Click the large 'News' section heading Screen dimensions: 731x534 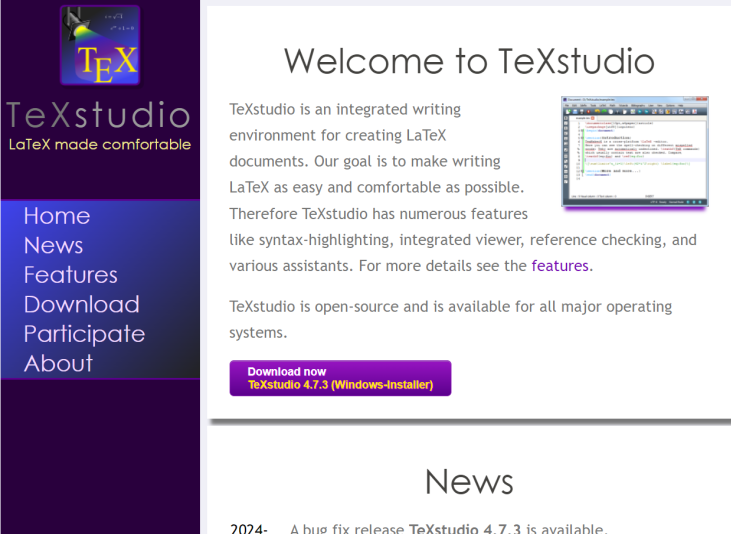tap(469, 482)
